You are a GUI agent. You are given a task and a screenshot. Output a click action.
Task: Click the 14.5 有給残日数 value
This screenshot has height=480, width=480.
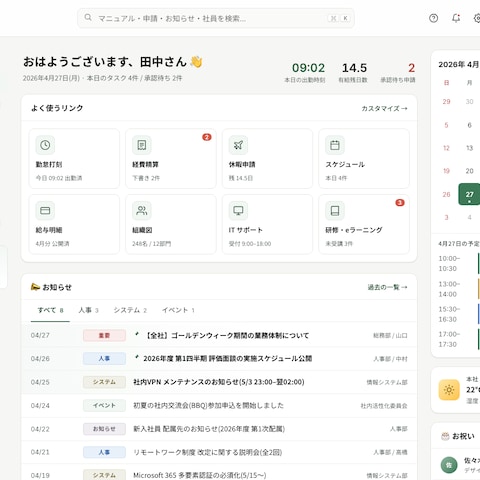(x=354, y=68)
